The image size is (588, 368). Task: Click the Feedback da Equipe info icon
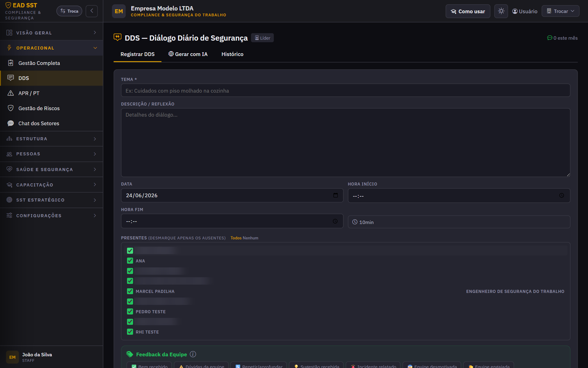[x=193, y=354]
